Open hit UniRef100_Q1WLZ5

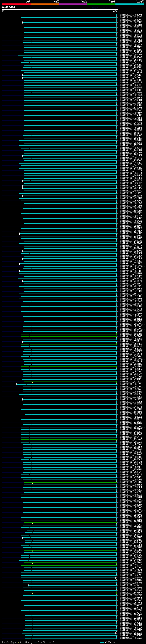(131, 17)
